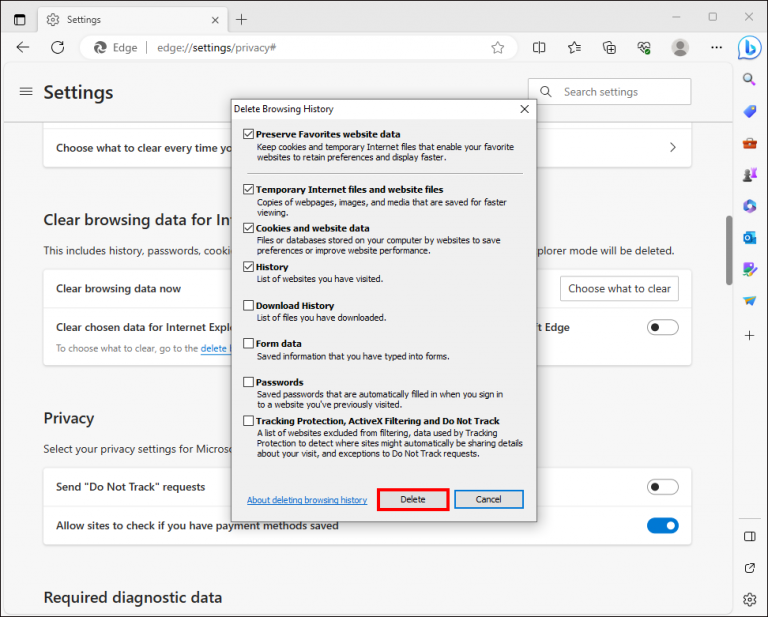Open Settings hamburger navigation menu
Image resolution: width=768 pixels, height=617 pixels.
point(26,92)
